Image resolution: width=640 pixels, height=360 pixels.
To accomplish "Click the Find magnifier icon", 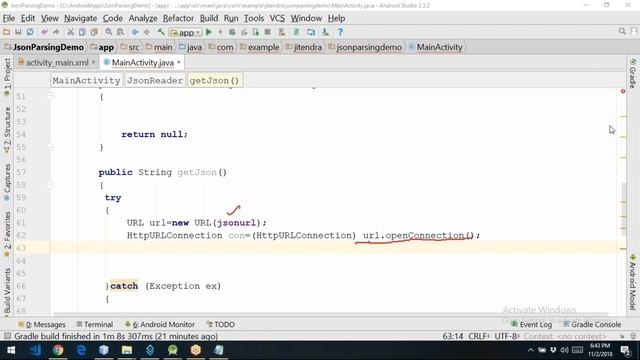I will 109,32.
